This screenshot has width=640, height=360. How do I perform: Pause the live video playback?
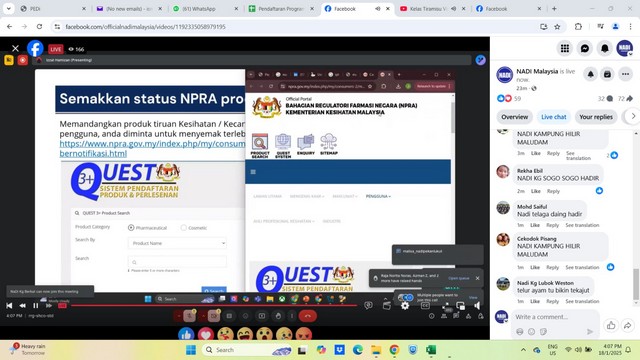(x=36, y=305)
